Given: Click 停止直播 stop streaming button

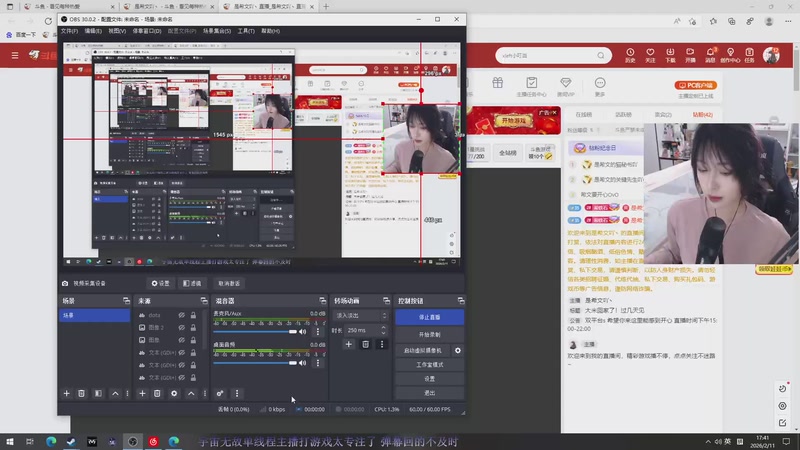Looking at the screenshot, I should (x=430, y=317).
